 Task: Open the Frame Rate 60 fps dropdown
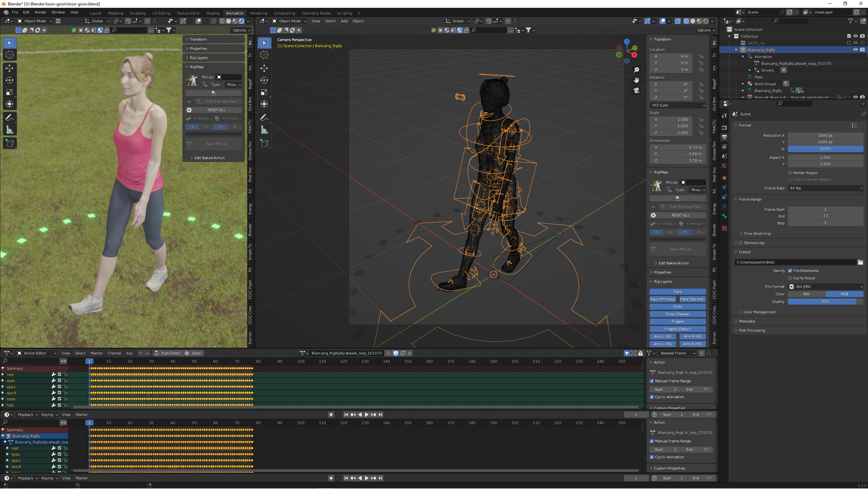pyautogui.click(x=825, y=188)
